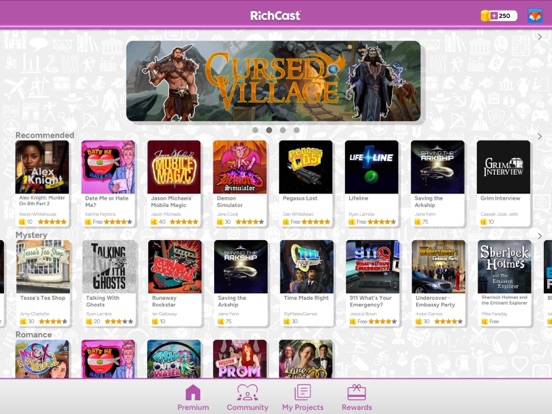Select the third carousel page dot
This screenshot has width=552, height=414.
pyautogui.click(x=283, y=130)
